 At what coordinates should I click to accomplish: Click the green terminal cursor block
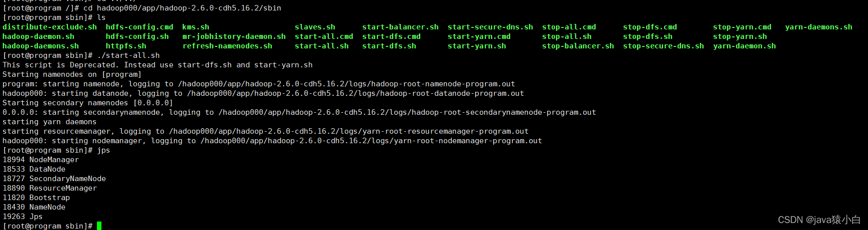pos(99,226)
